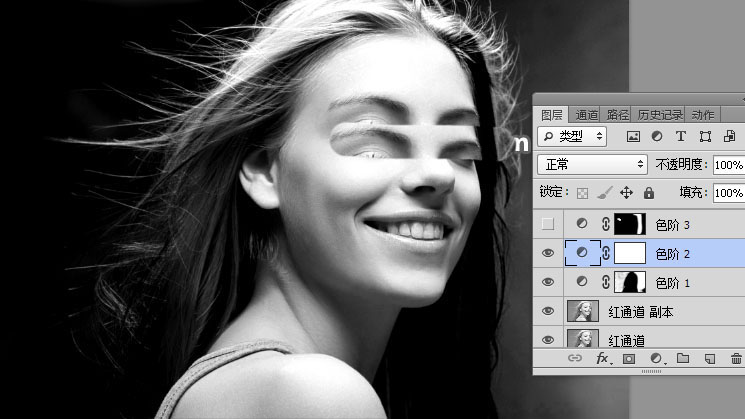Click the 不透明度 opacity value field
The height and width of the screenshot is (419, 745).
pos(728,164)
